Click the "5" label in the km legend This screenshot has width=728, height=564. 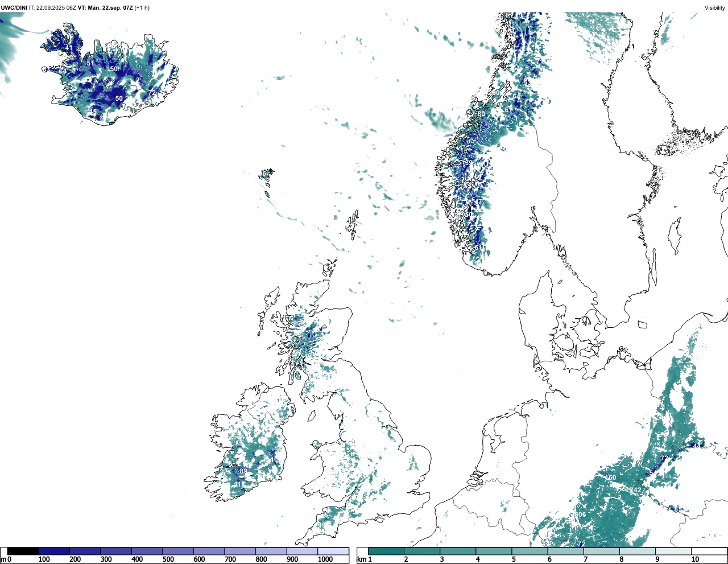(x=514, y=559)
